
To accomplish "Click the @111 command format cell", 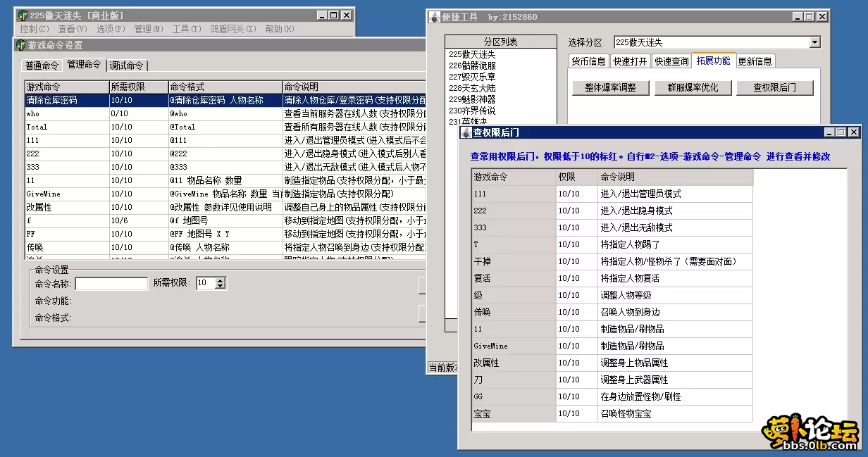I will [x=225, y=140].
